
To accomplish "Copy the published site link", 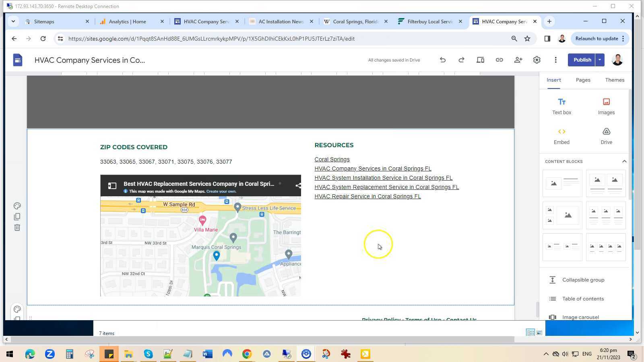I will [x=499, y=60].
